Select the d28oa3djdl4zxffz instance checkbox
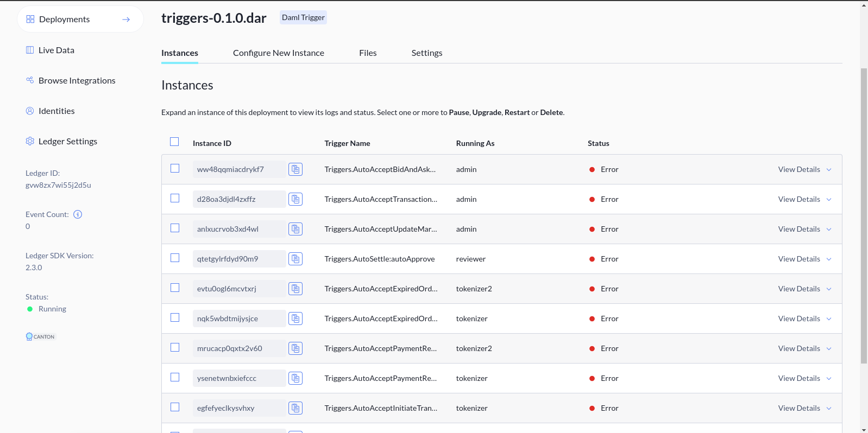 point(175,198)
